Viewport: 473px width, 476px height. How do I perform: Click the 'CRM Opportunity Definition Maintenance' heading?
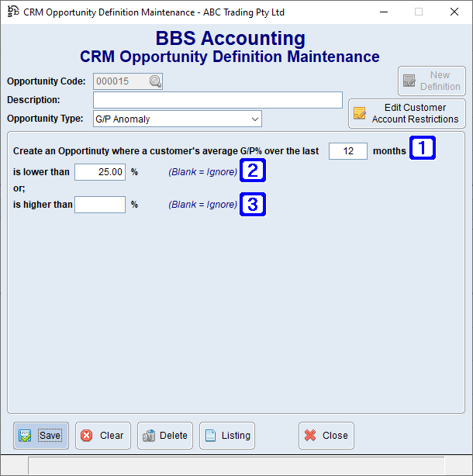[x=230, y=57]
